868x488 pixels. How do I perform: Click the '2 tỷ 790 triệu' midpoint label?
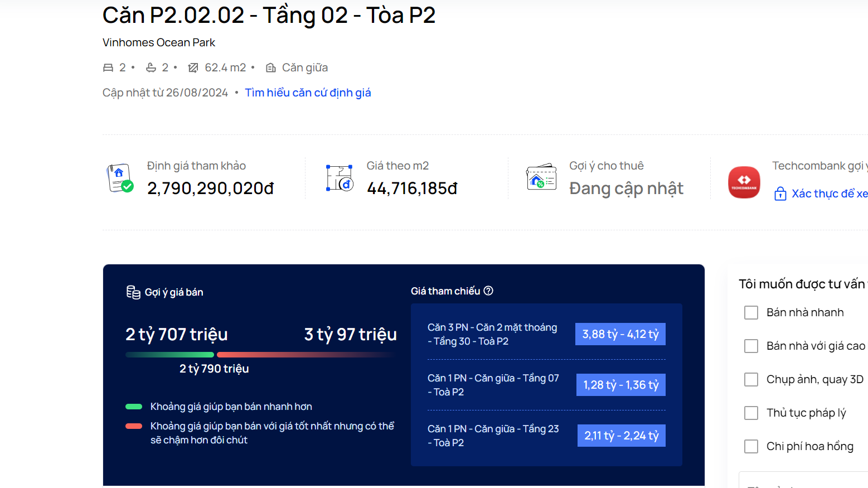click(214, 369)
